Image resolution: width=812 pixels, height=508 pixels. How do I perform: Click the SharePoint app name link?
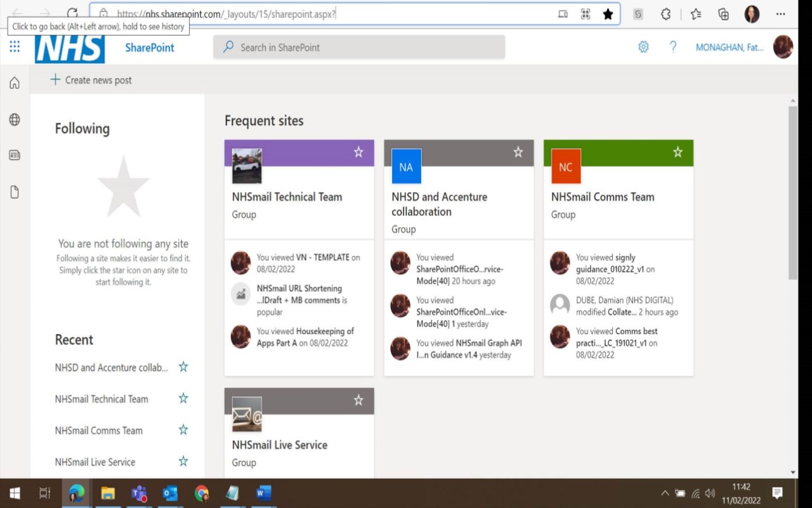click(150, 48)
